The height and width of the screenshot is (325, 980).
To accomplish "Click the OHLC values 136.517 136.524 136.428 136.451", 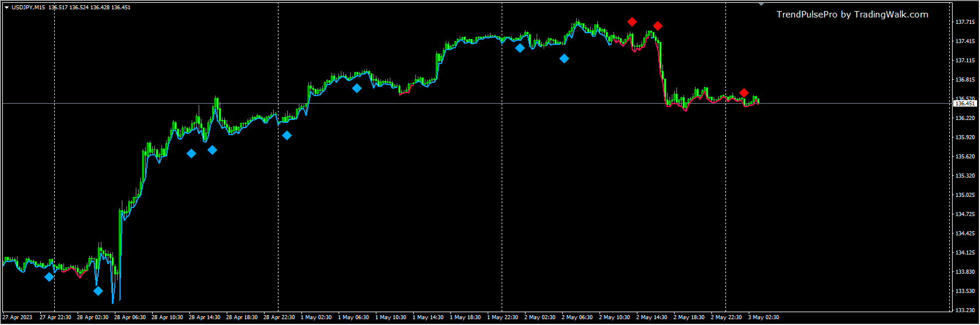I will pyautogui.click(x=90, y=8).
